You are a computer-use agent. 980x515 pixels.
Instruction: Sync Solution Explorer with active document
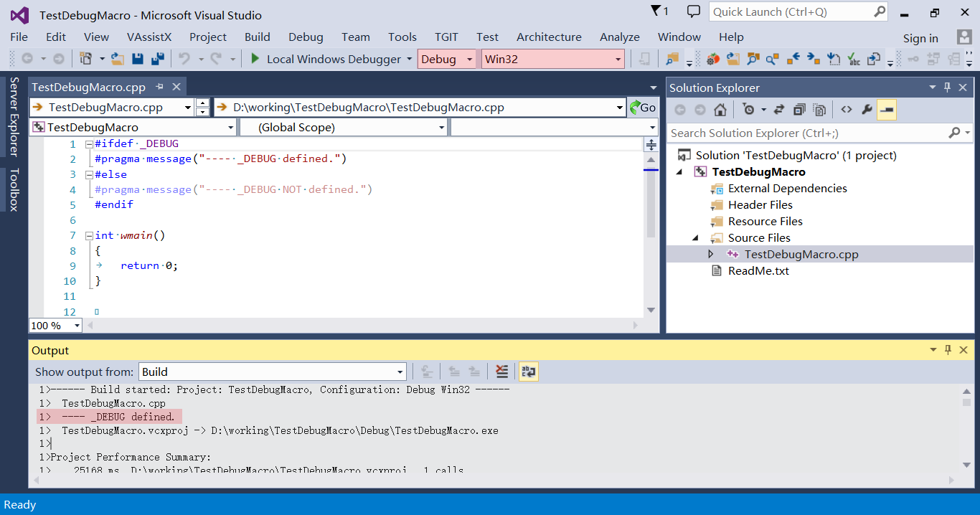tap(779, 109)
